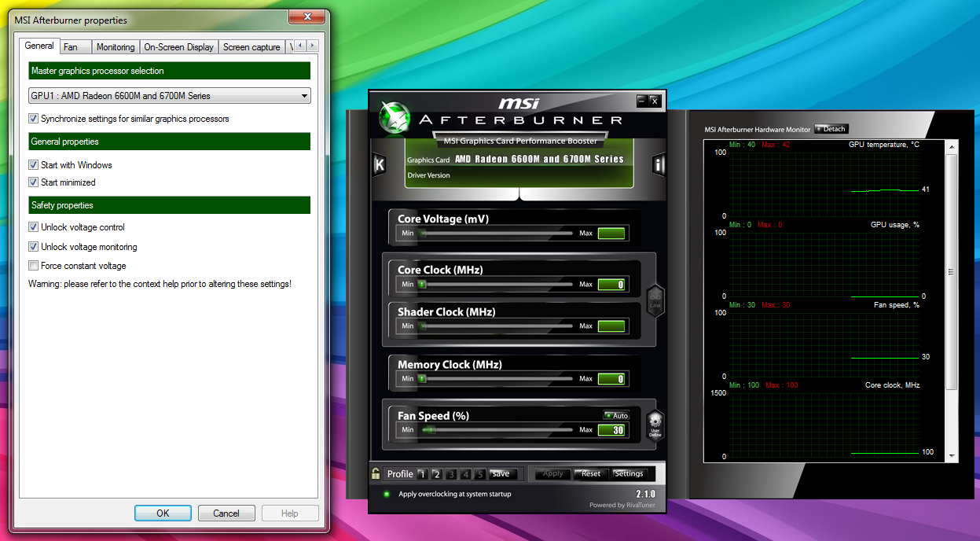The width and height of the screenshot is (980, 541).
Task: Close the MSI Afterburner properties dialog
Action: click(x=307, y=17)
